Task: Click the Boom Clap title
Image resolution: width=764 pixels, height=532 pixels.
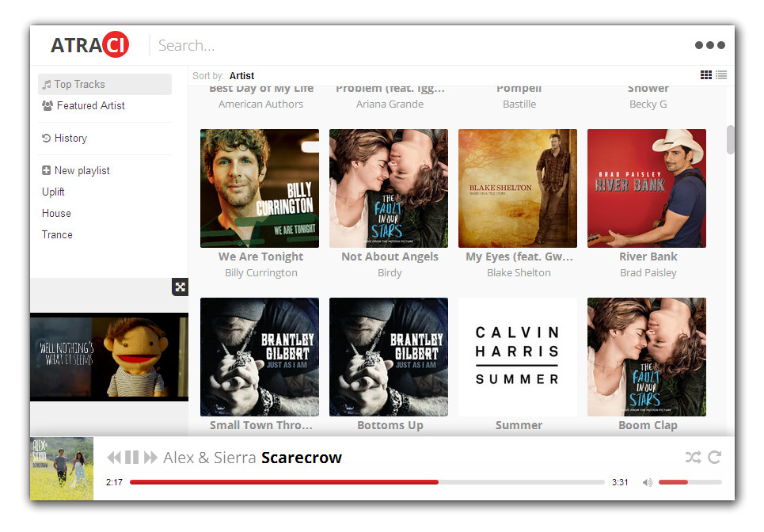Action: (x=648, y=425)
